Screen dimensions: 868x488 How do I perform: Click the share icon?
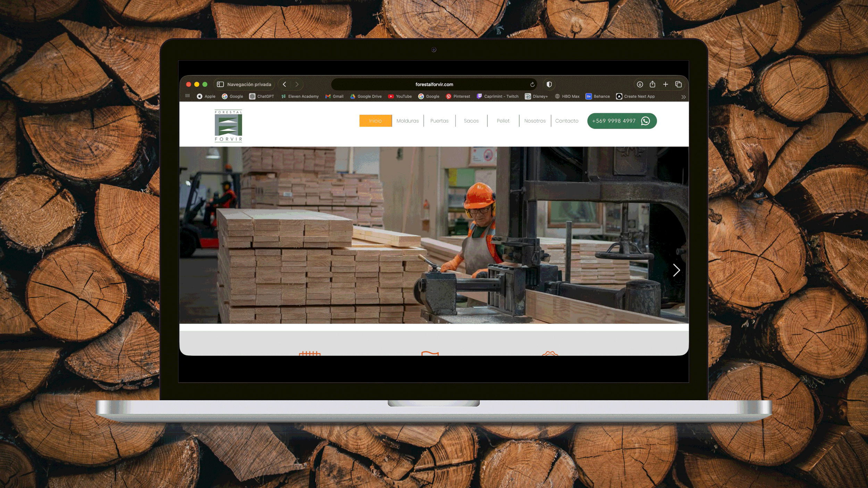[x=652, y=84]
